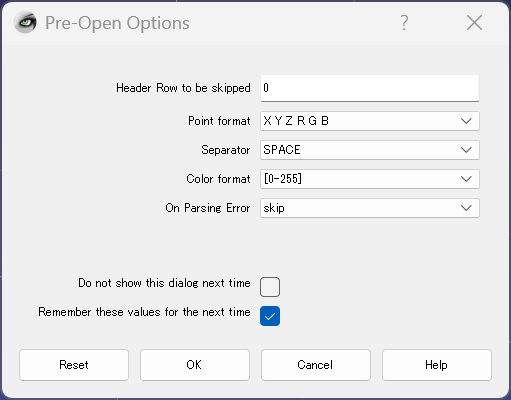Click the Pre-Open Options title text

coord(117,23)
